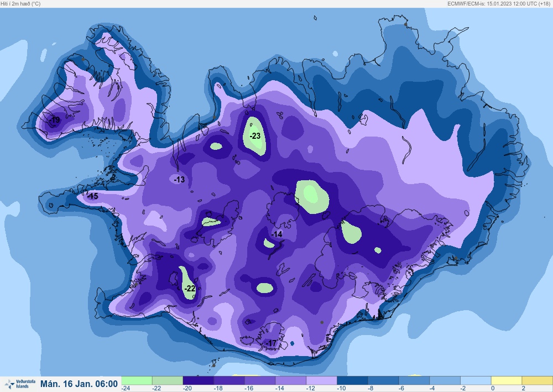Click the -4 value on the legend scale
This screenshot has height=392, width=553.
pos(432,389)
